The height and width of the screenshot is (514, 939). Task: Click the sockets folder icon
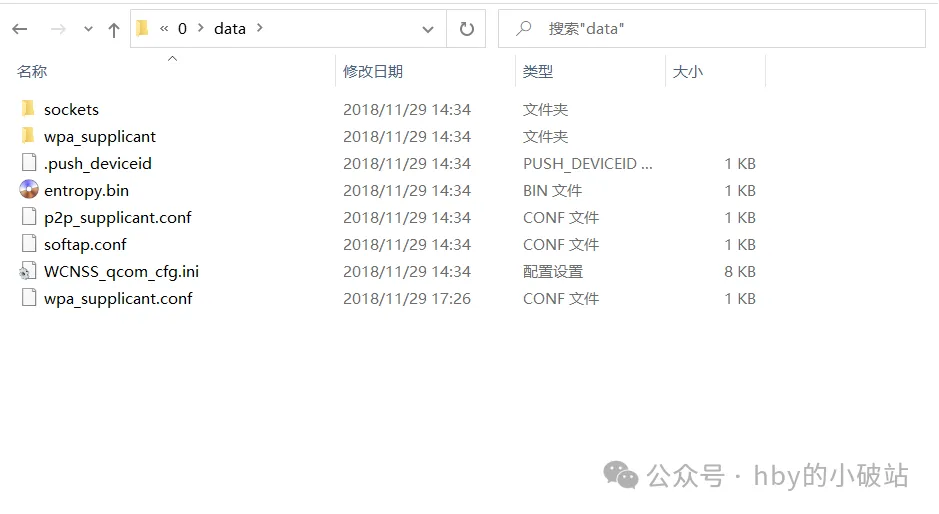(28, 109)
